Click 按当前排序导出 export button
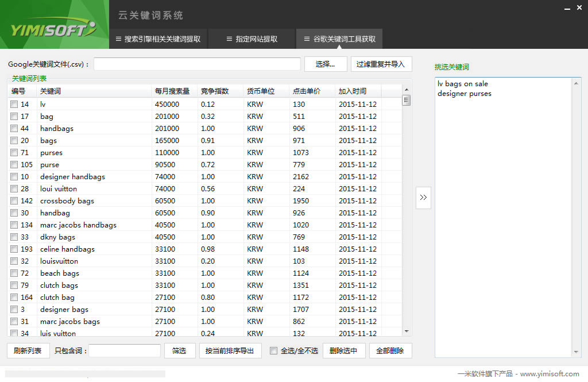The width and height of the screenshot is (588, 382). tap(230, 351)
